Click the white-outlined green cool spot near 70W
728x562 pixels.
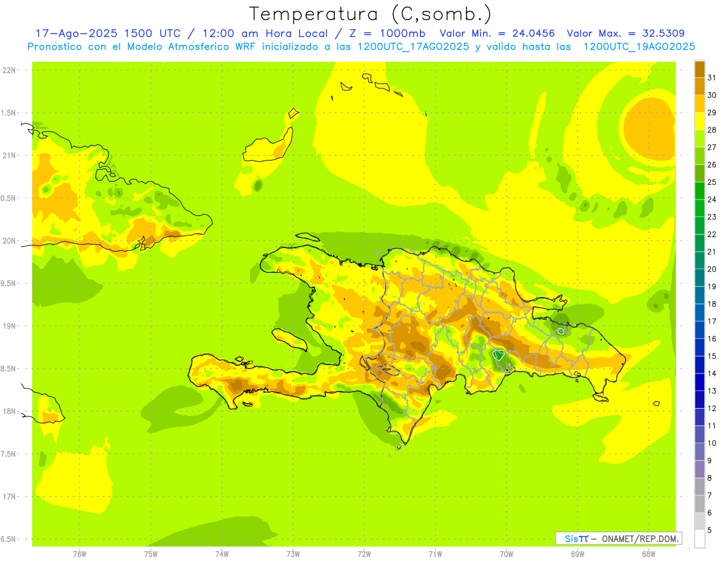point(500,355)
